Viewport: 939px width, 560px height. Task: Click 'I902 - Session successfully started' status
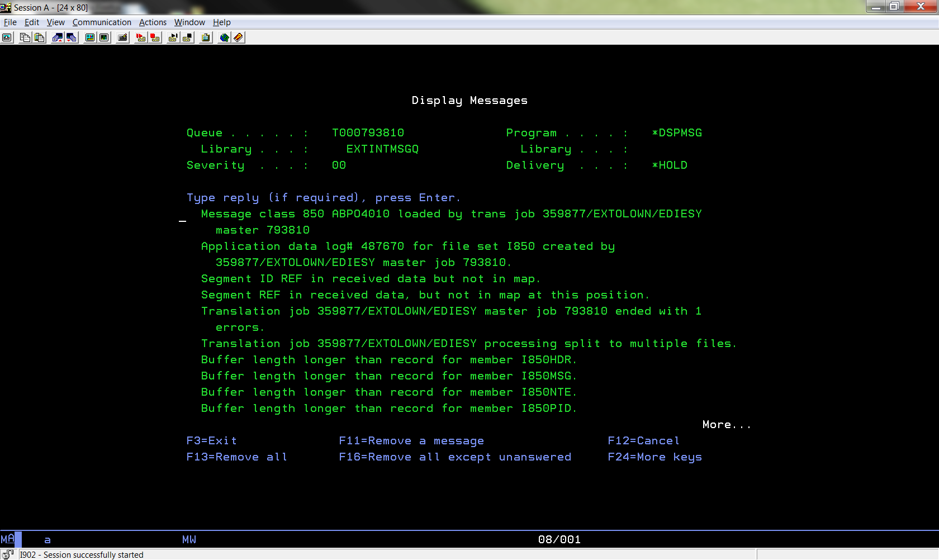point(82,554)
